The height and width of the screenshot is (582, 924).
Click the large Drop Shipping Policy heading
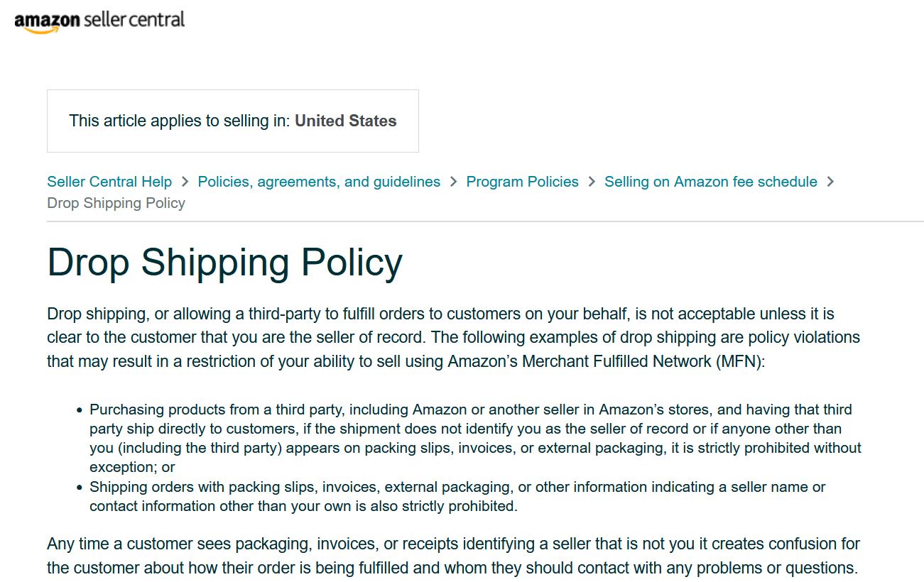click(224, 263)
